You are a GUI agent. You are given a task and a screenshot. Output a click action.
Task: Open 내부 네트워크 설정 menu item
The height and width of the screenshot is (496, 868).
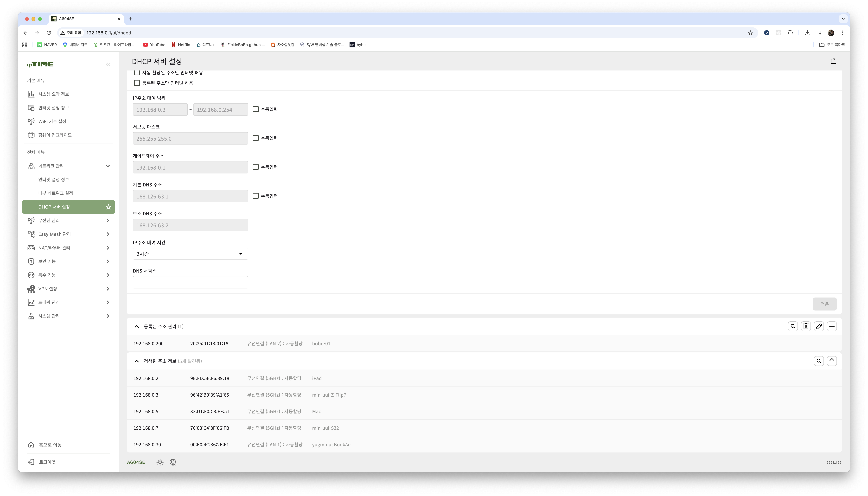[x=56, y=193]
